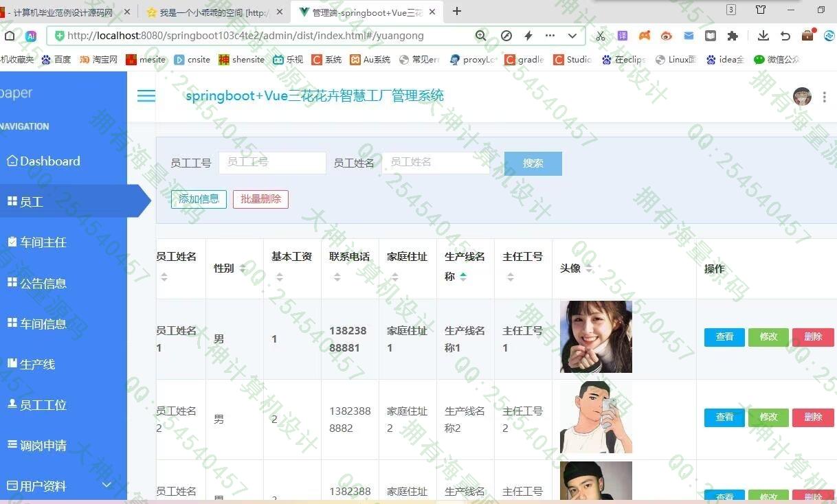Viewport: 837px width, 504px height.
Task: Click the blue mail extension icon
Action: click(x=689, y=36)
